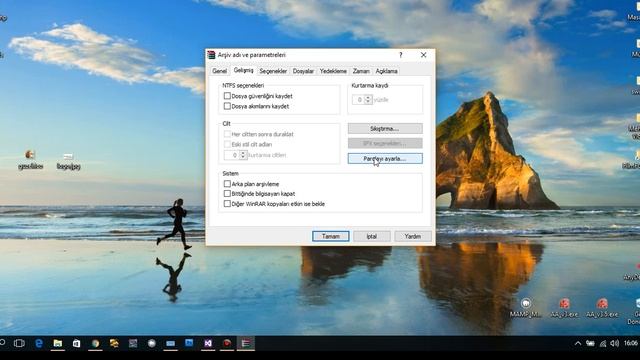Screen dimensions: 640x360
Task: Open the Açıklama tab
Action: click(387, 71)
